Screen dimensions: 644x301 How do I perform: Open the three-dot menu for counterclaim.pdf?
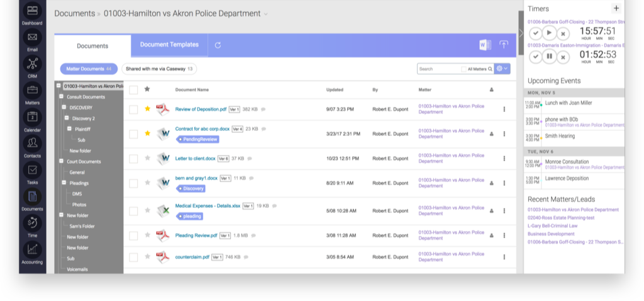point(504,257)
